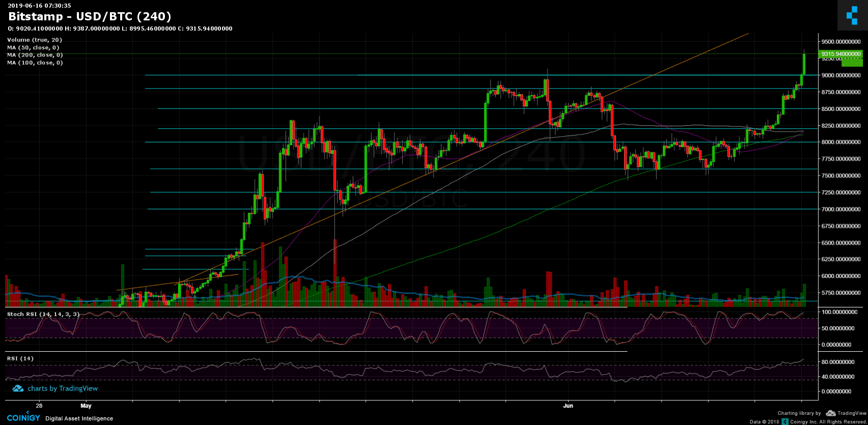Click the TradingView cloud icon beside 'charts by'
The image size is (868, 425).
click(18, 388)
